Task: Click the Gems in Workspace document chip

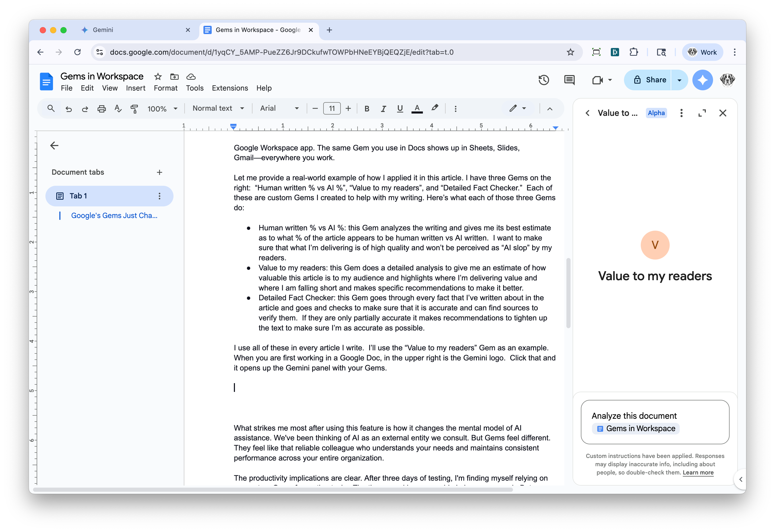Action: click(636, 429)
